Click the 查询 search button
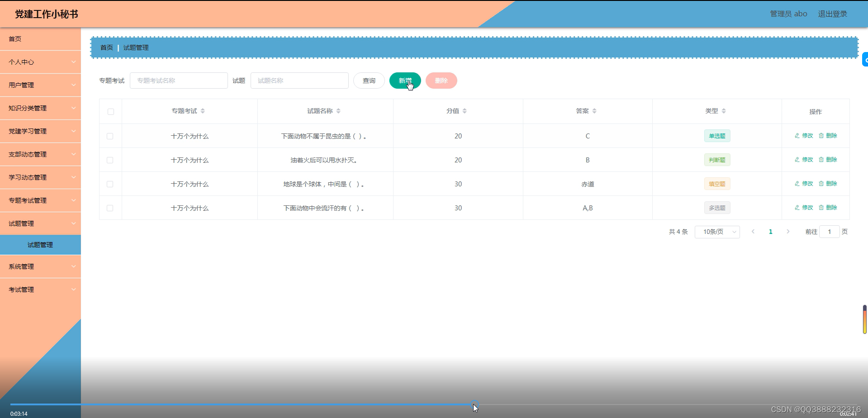Viewport: 868px width, 418px height. click(369, 81)
